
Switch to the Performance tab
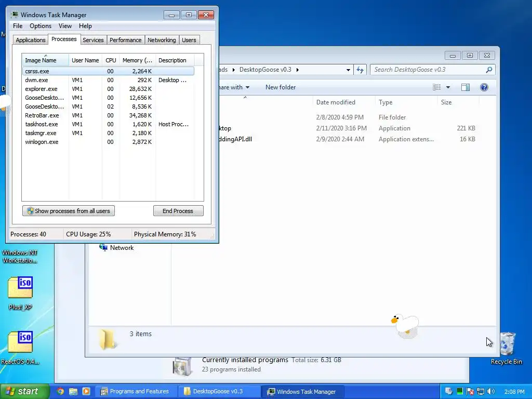(125, 40)
